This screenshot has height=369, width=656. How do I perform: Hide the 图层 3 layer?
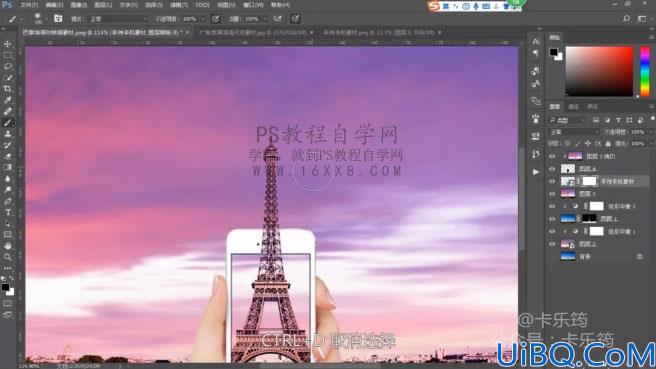(552, 194)
